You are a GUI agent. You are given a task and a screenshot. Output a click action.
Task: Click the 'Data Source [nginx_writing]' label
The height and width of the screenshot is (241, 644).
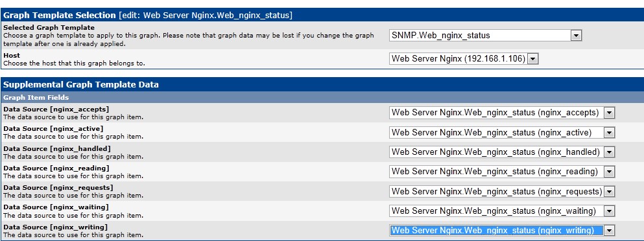[55, 227]
